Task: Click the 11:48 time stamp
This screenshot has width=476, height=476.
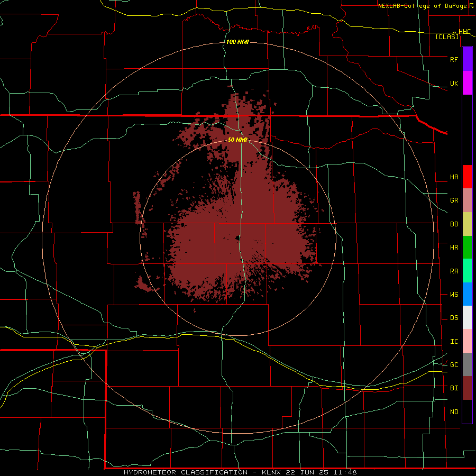Action: 346,472
